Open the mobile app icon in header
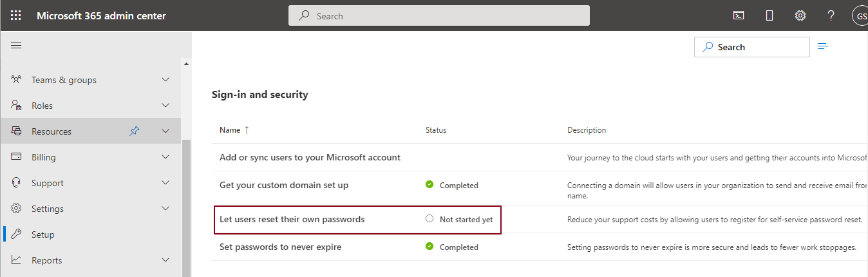This screenshot has width=868, height=277. (x=769, y=15)
